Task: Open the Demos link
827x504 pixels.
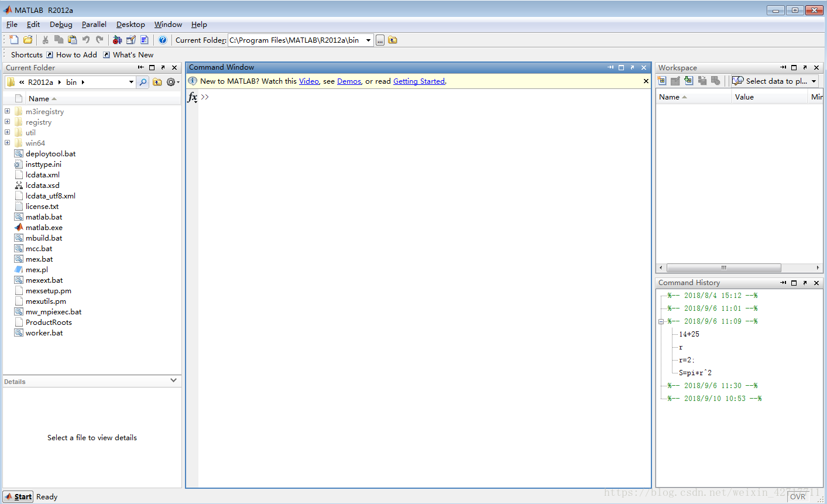Action: (x=349, y=81)
